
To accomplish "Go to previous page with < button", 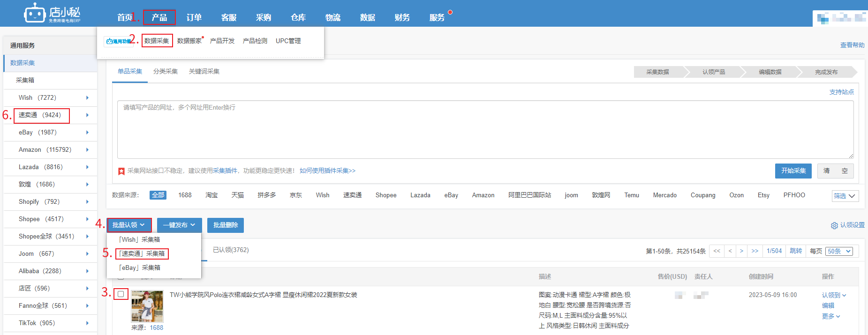I will 730,251.
